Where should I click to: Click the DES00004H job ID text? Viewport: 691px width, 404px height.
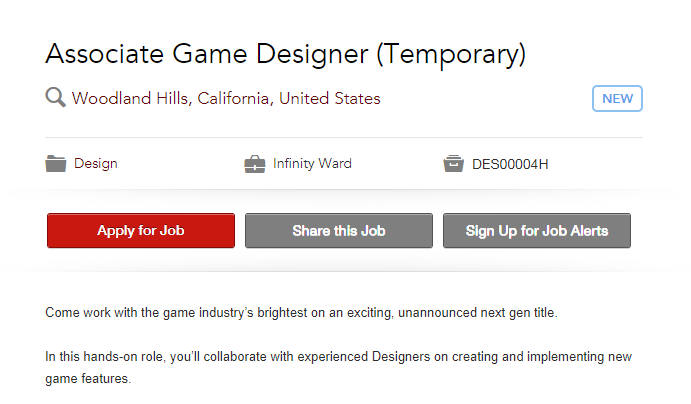(510, 164)
